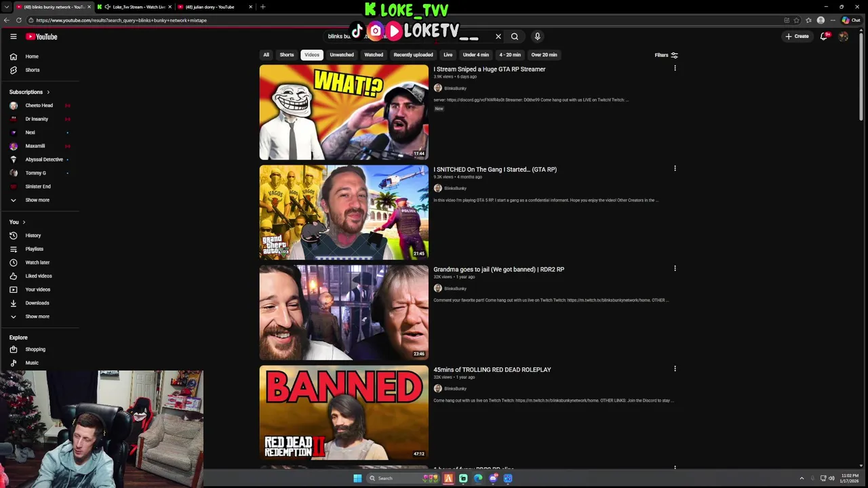The height and width of the screenshot is (488, 868).
Task: Click the Create button
Action: tap(797, 37)
